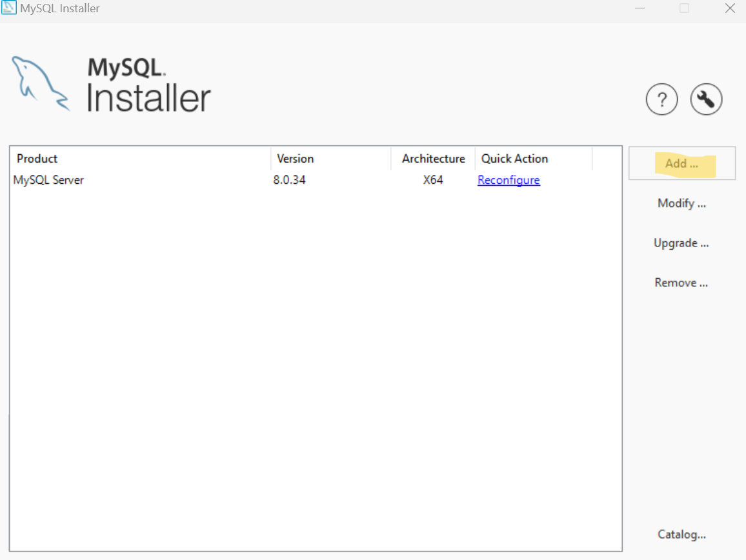Screen dimensions: 746x560
Task: Click the MySQL Installer title bar icon
Action: [8, 8]
